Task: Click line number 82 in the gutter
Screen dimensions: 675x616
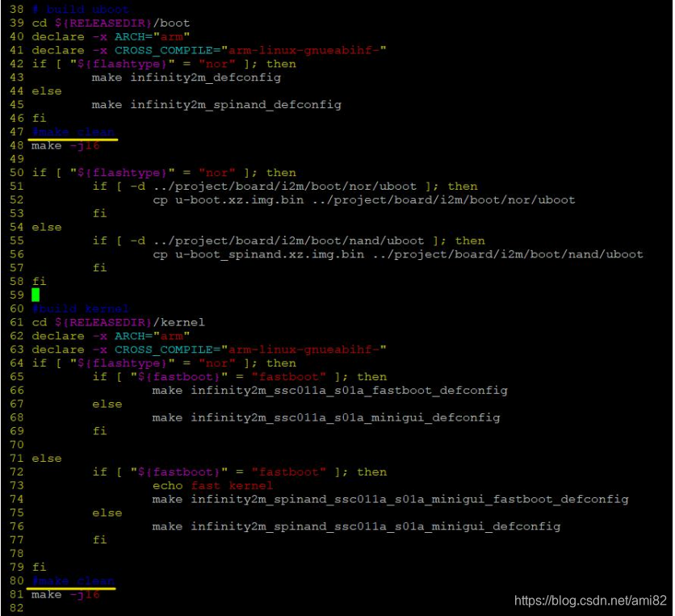Action: coord(17,608)
